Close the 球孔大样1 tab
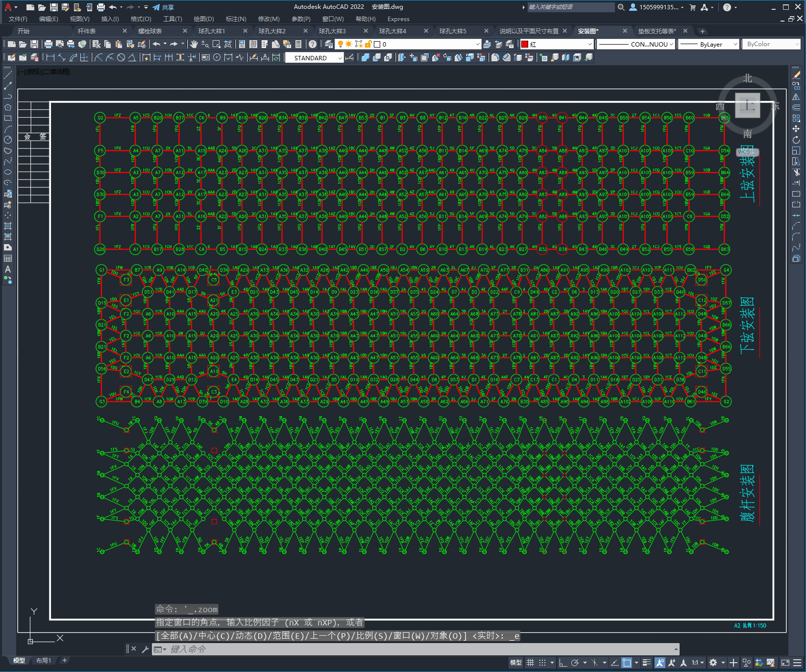Screen dimensions: 806x672 click(x=245, y=31)
